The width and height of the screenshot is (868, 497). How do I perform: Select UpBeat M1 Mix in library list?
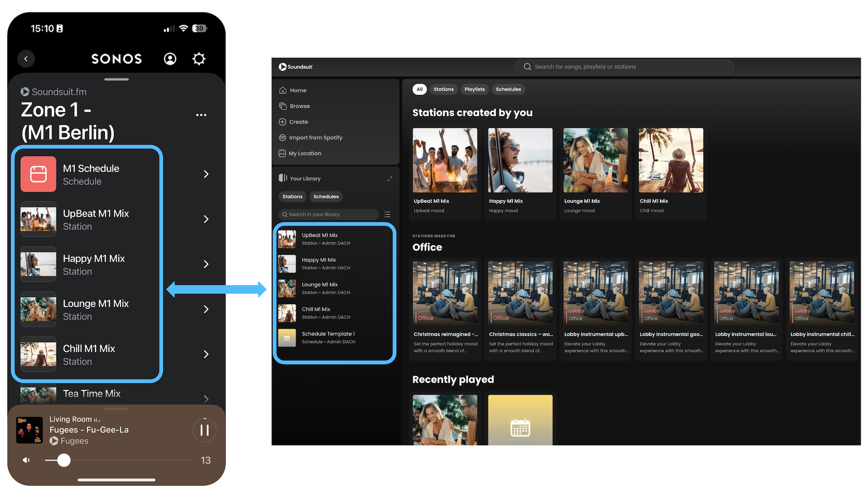(x=335, y=239)
